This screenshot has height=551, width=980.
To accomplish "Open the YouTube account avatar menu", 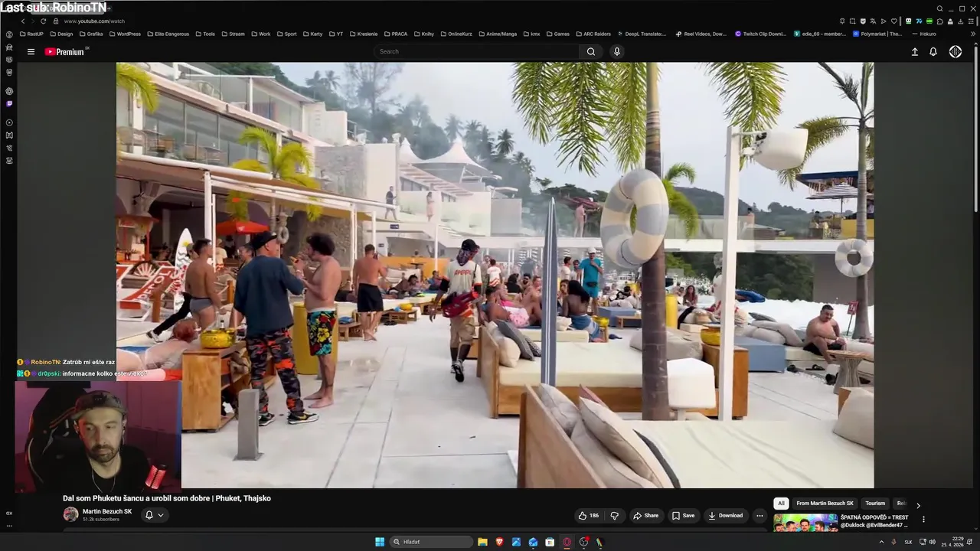I will (x=955, y=51).
